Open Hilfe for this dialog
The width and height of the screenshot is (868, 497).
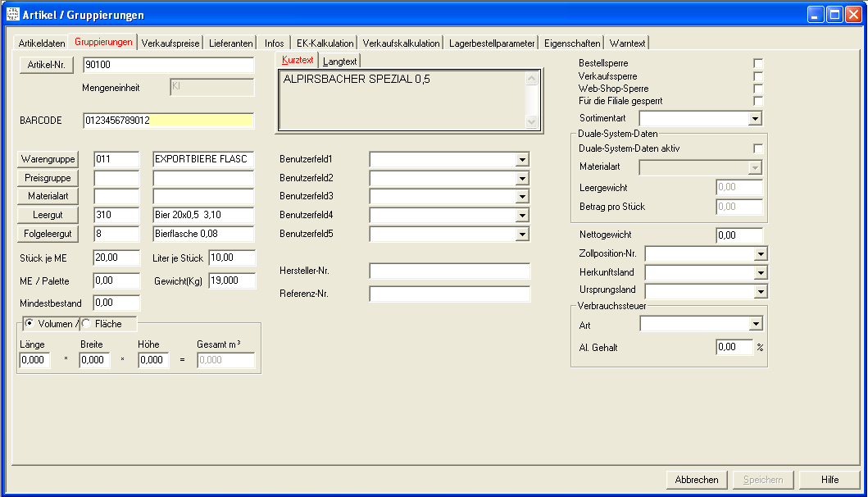tap(829, 480)
